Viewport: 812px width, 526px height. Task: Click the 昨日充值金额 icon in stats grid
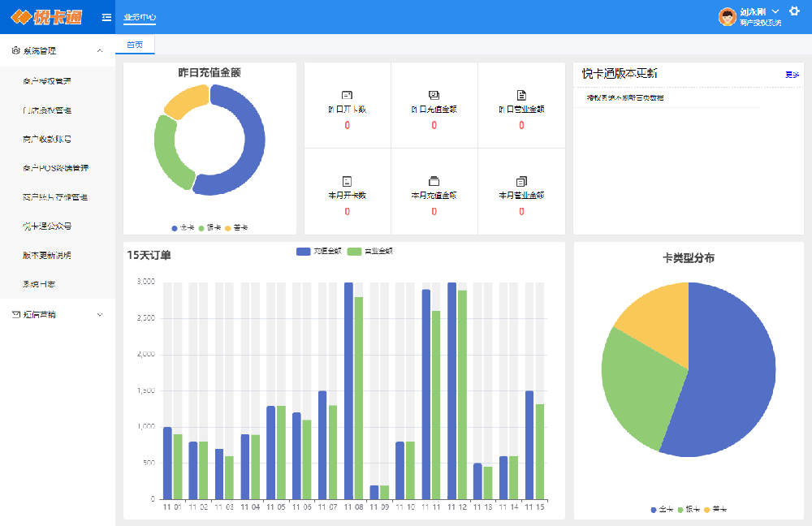click(x=434, y=95)
